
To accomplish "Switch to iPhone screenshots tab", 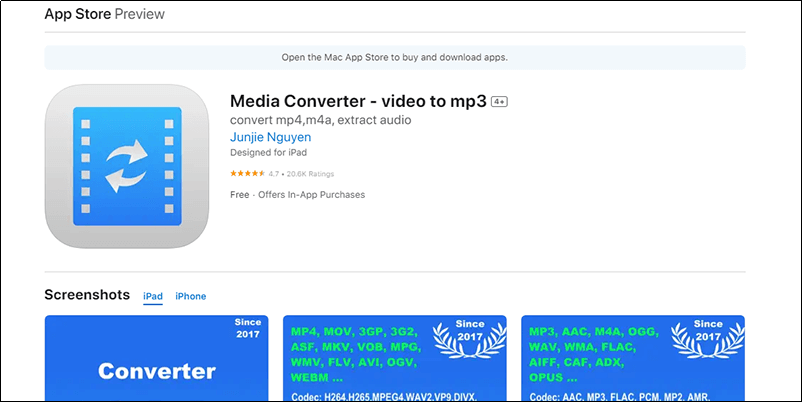I will coord(191,296).
